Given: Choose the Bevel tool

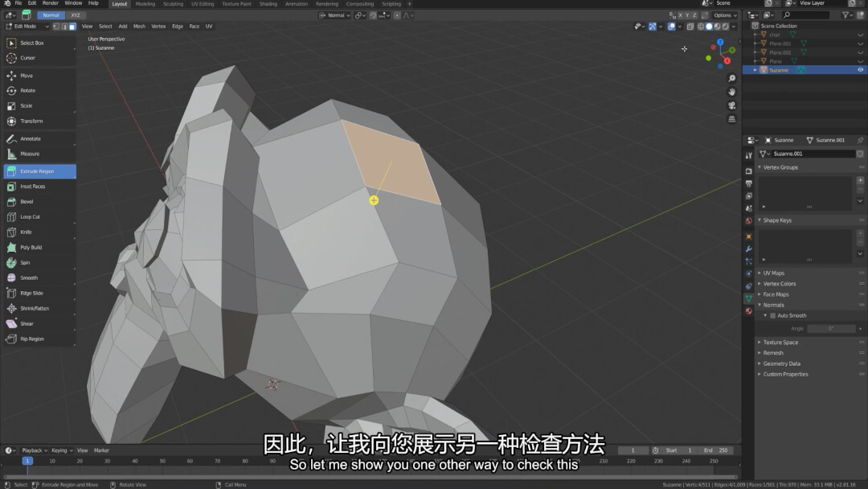Looking at the screenshot, I should [39, 202].
